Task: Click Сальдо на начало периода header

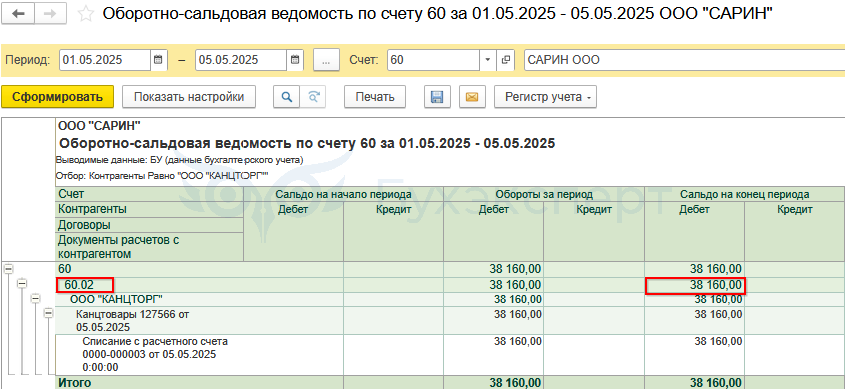Action: 343,194
